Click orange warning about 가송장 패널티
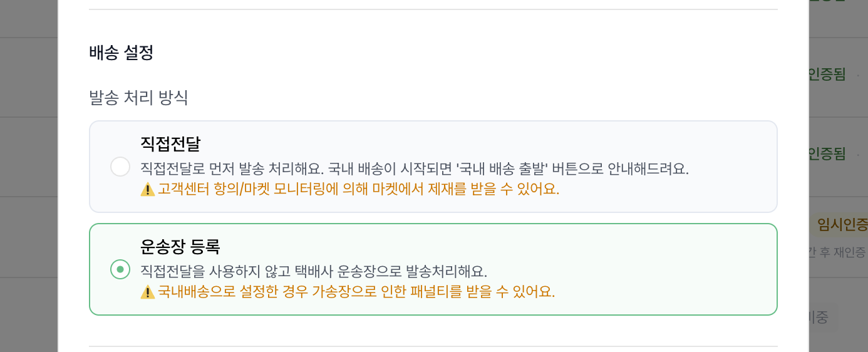 tap(356, 292)
